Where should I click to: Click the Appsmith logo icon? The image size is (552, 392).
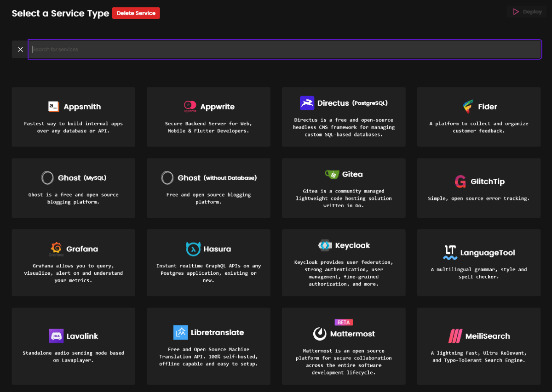coord(54,107)
